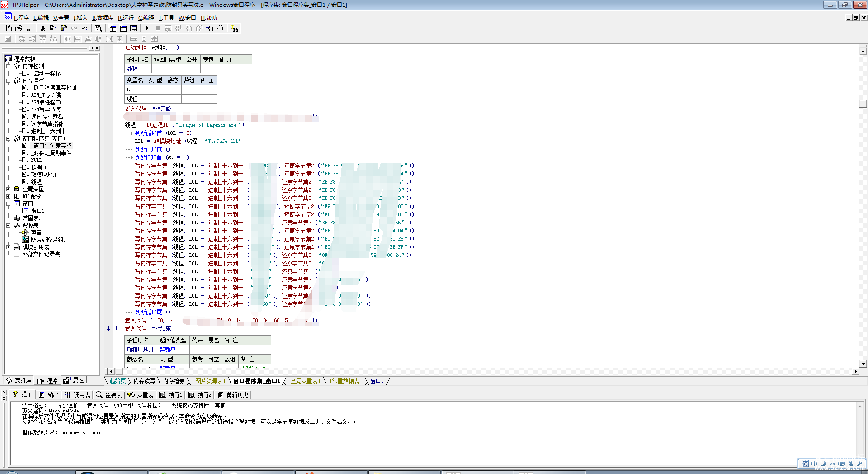The width and height of the screenshot is (868, 474).
Task: Click the application icon in the menu bar
Action: click(x=8, y=17)
